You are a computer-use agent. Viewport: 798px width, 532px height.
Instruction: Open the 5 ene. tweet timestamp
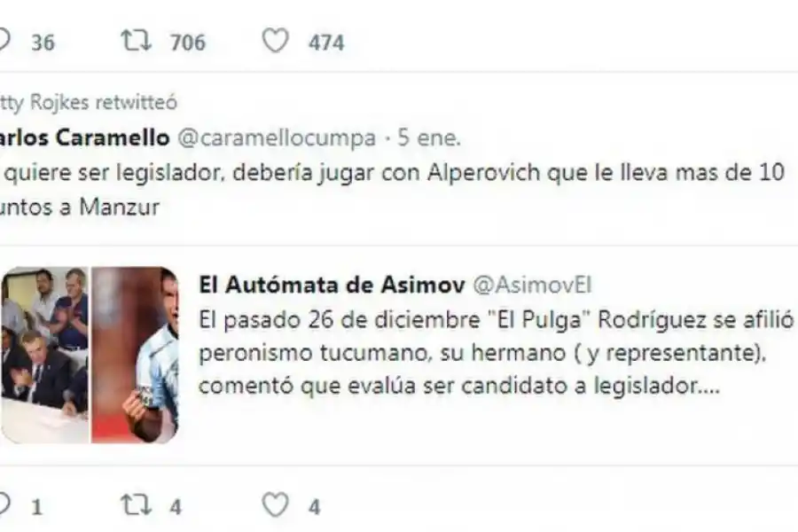click(428, 138)
